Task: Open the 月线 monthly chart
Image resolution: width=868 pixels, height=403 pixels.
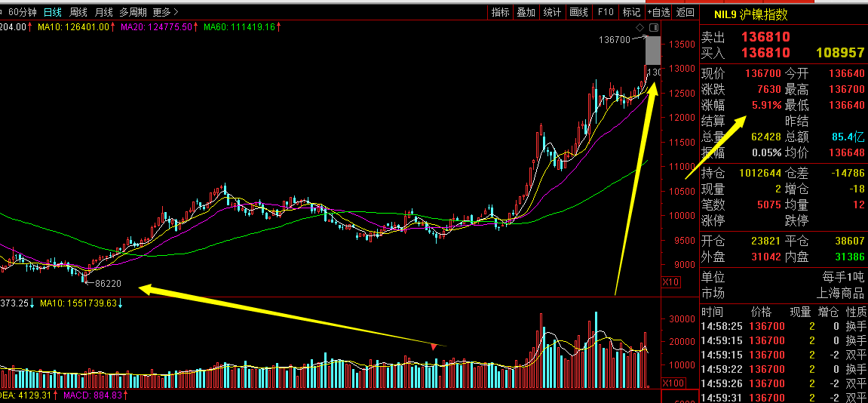Action: coord(103,12)
